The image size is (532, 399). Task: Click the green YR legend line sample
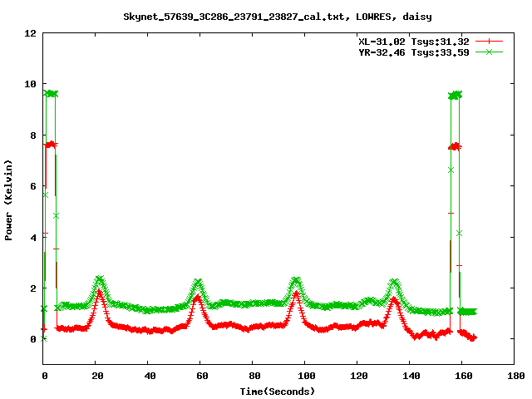[489, 52]
